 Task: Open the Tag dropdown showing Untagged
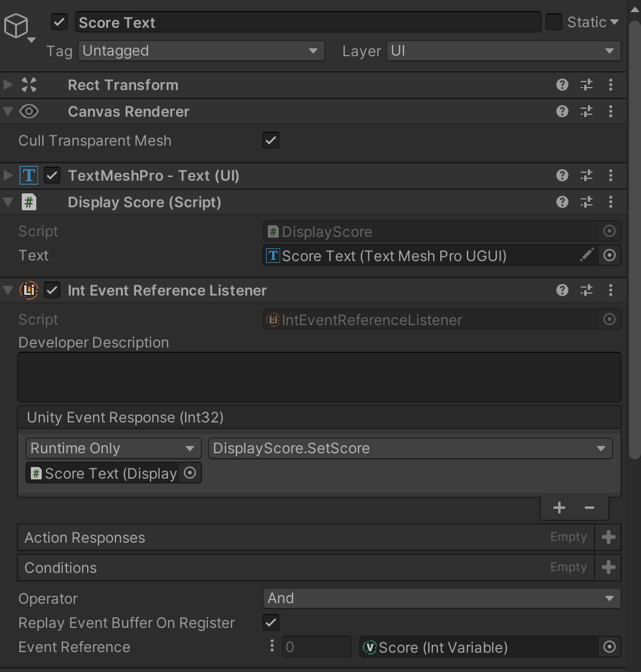[x=201, y=51]
